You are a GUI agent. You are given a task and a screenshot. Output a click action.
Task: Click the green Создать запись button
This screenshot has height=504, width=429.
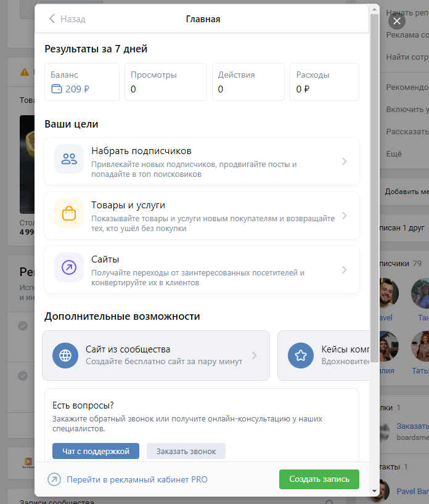coord(319,479)
